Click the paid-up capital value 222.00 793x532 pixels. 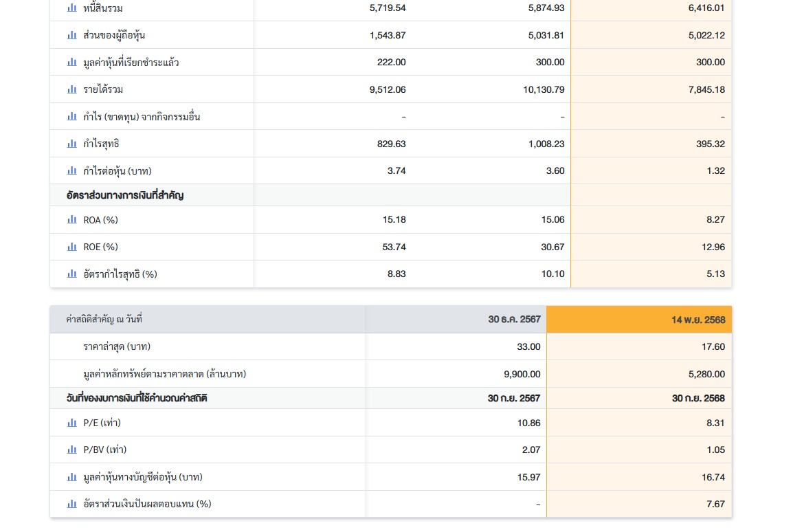pyautogui.click(x=392, y=62)
